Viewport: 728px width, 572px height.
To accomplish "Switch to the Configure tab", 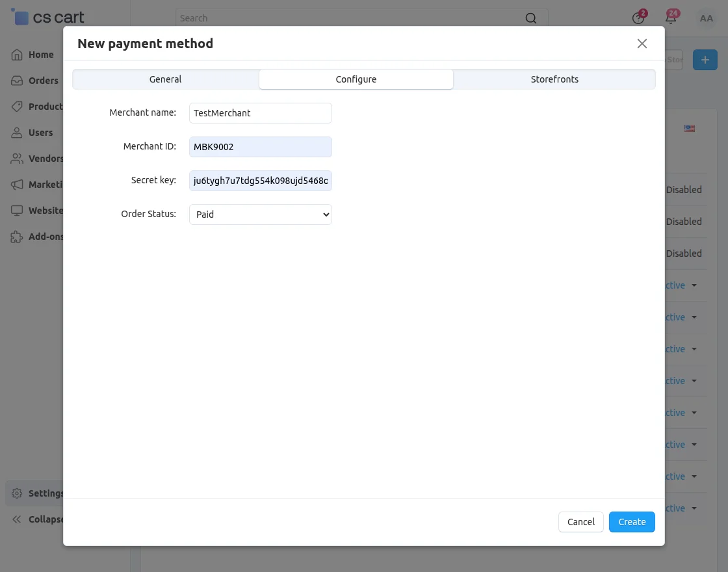I will click(356, 79).
